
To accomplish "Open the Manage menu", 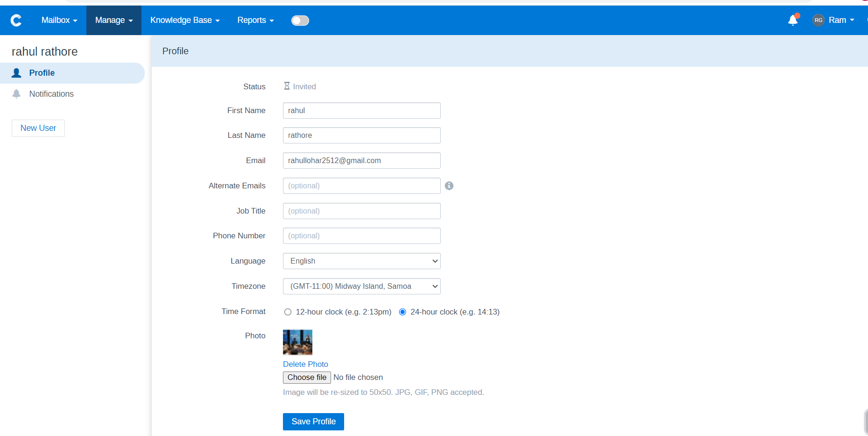I will click(113, 20).
